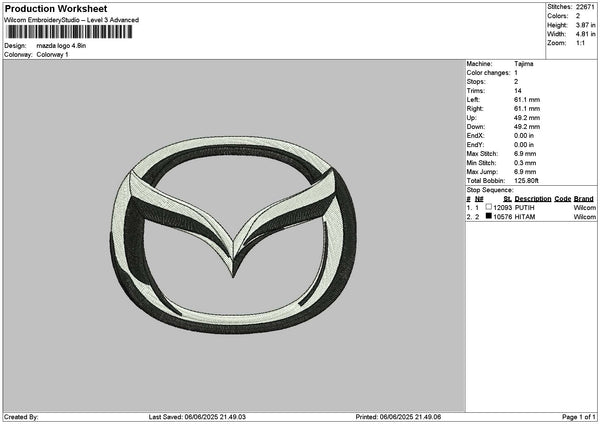Viewport: 600px width, 424px height.
Task: Click the Mazda logo embroidery preview
Action: point(233,235)
